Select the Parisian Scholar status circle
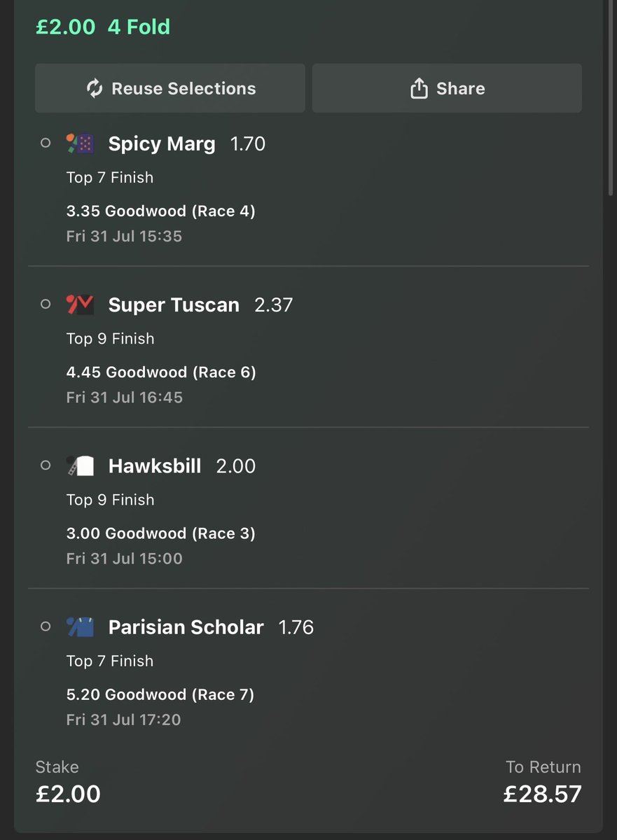 coord(46,626)
